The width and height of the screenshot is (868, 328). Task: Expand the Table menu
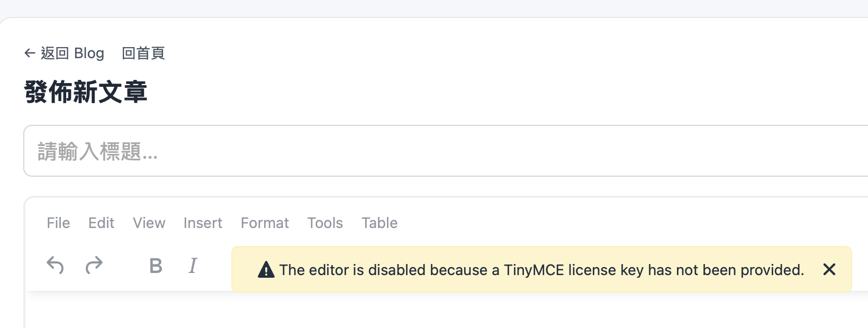point(379,223)
